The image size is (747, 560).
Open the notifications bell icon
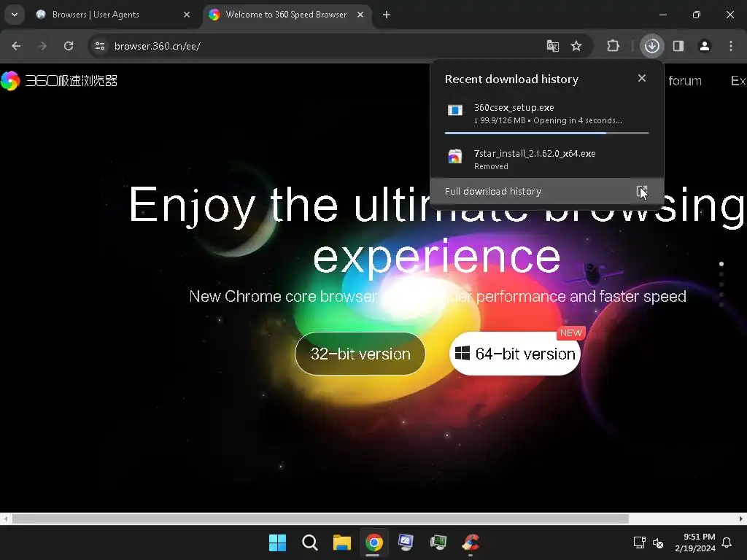727,542
